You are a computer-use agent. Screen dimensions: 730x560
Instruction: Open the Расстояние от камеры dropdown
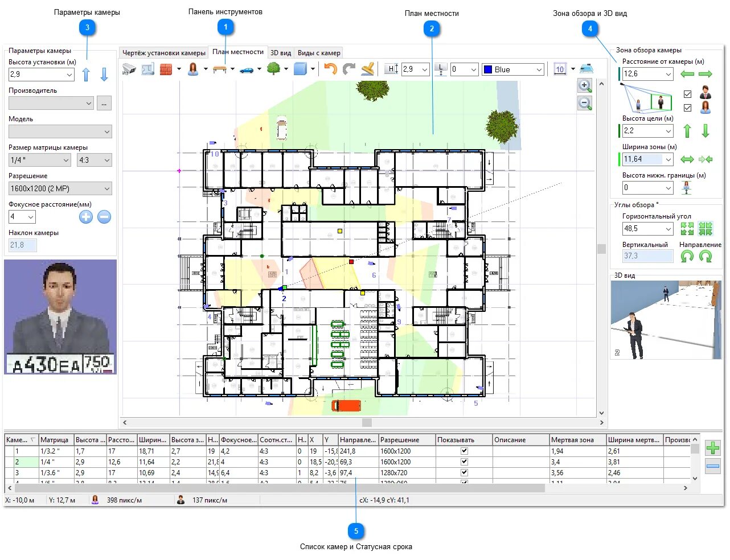tap(648, 74)
